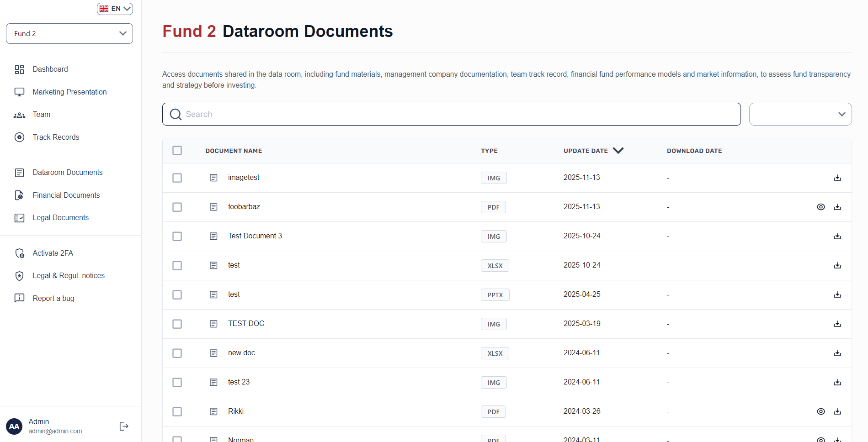Sort by Update Date column arrow
This screenshot has height=442, width=868.
tap(618, 151)
